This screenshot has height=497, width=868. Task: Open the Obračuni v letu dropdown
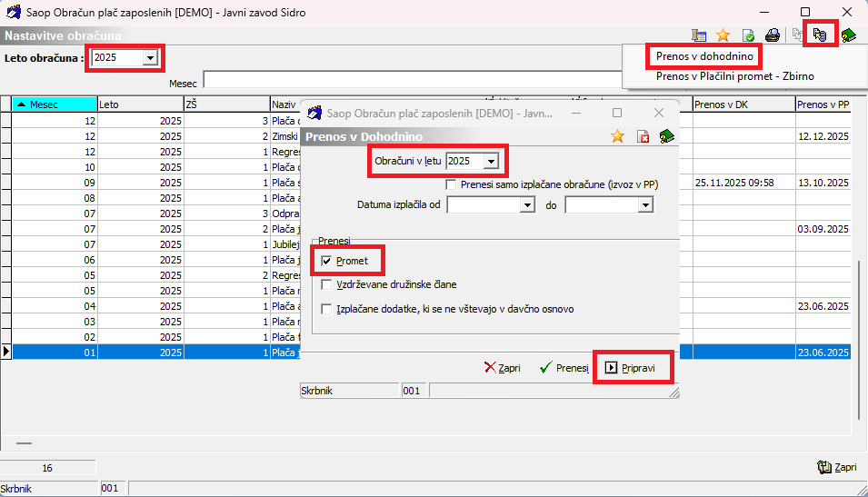tap(491, 161)
